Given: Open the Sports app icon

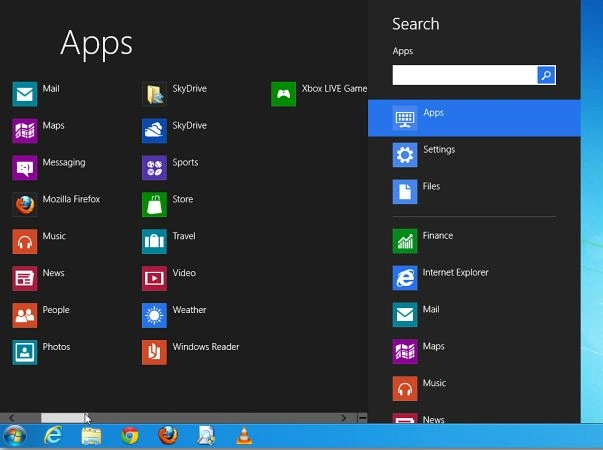Looking at the screenshot, I should pos(154,168).
